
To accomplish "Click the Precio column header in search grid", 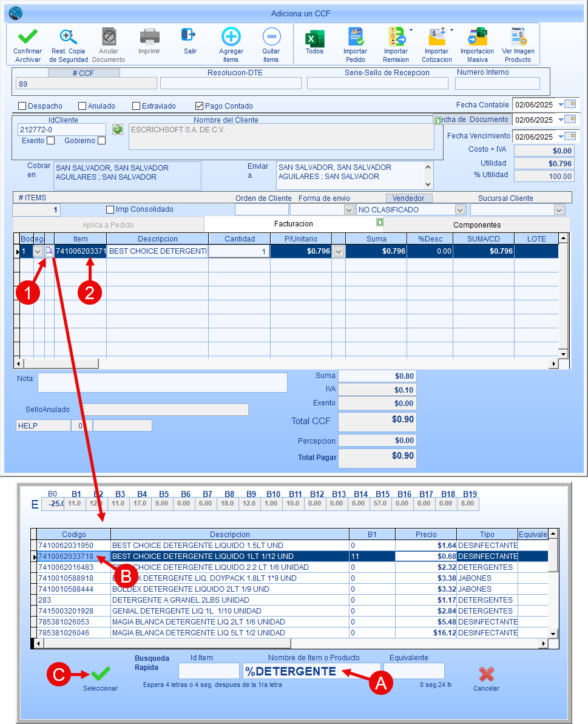I will 426,534.
